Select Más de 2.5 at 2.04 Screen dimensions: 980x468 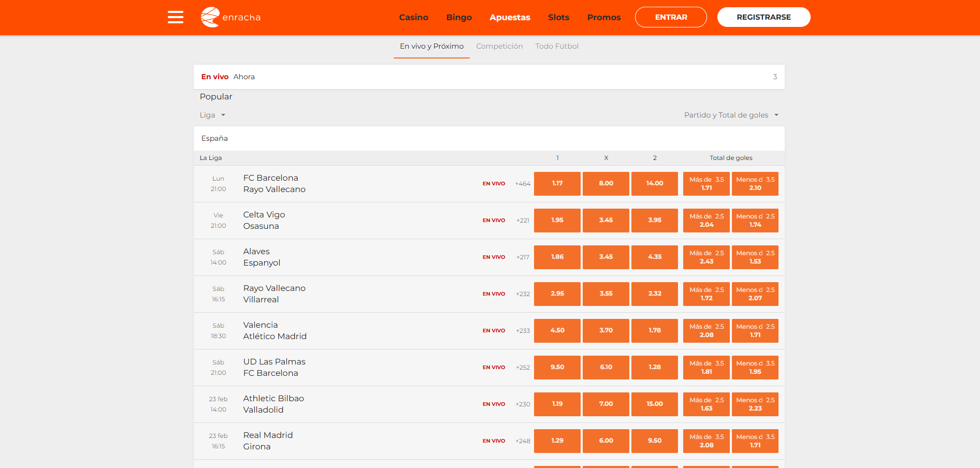pos(707,221)
